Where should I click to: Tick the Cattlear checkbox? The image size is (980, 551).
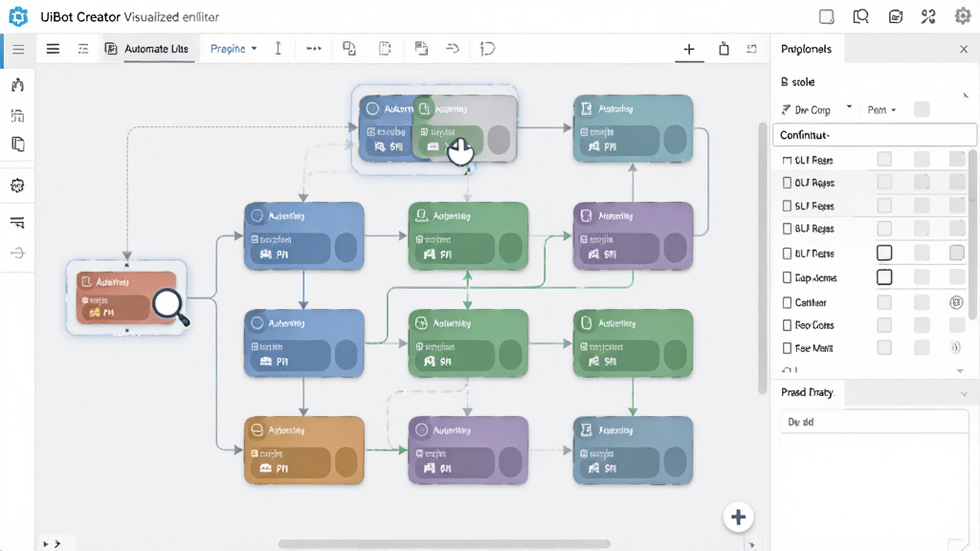pyautogui.click(x=787, y=302)
